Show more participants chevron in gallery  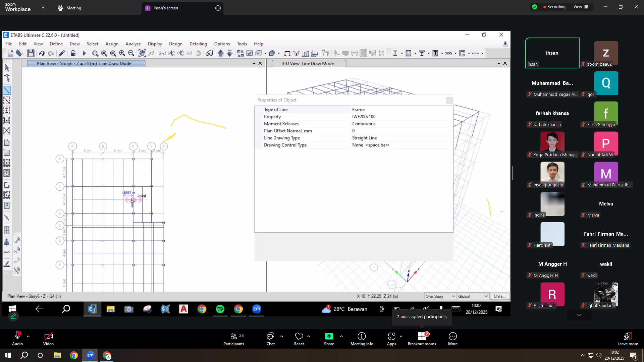click(579, 315)
